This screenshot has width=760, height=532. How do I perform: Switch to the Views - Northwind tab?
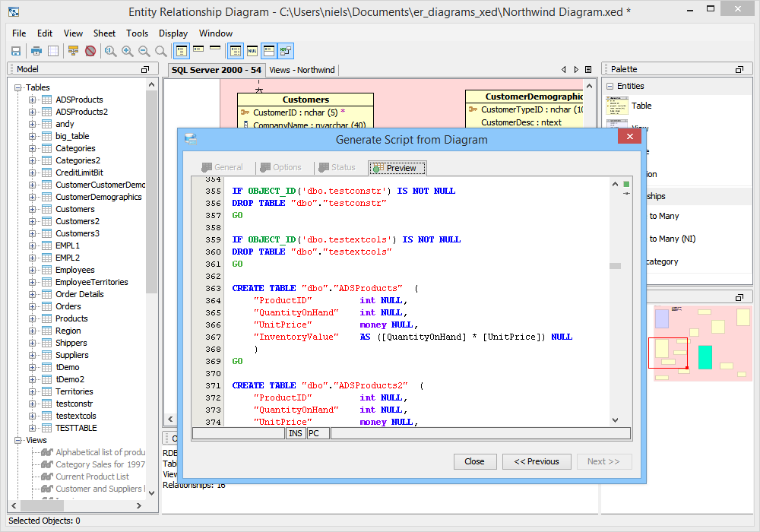(302, 70)
